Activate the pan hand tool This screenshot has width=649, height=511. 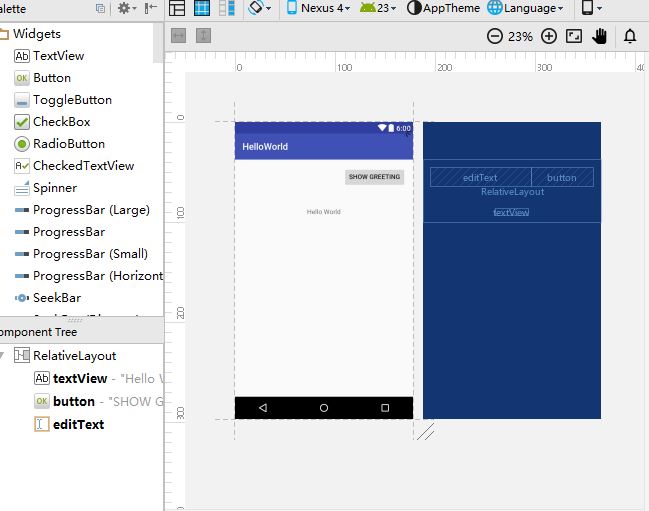599,36
